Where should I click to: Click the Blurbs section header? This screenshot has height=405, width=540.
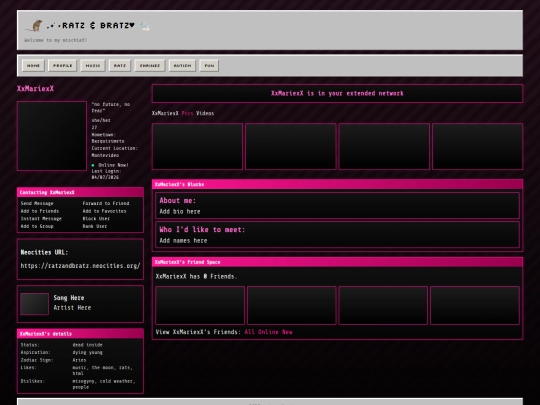point(337,184)
